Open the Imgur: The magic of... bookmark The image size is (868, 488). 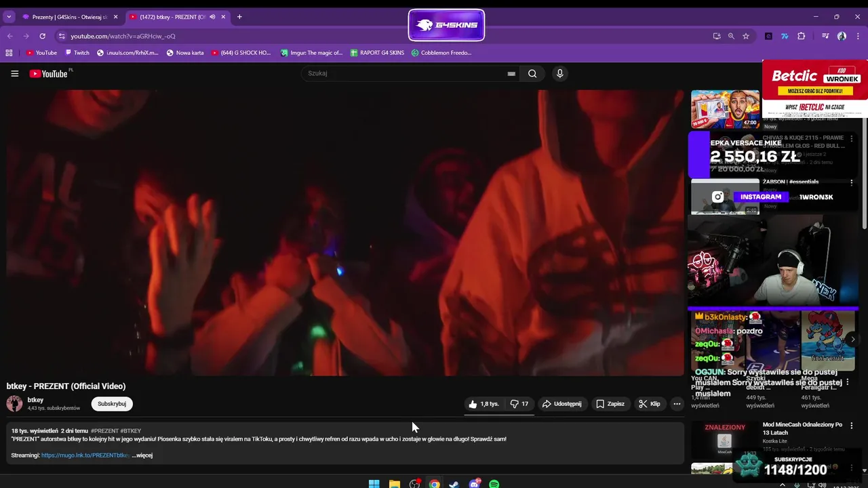(310, 52)
